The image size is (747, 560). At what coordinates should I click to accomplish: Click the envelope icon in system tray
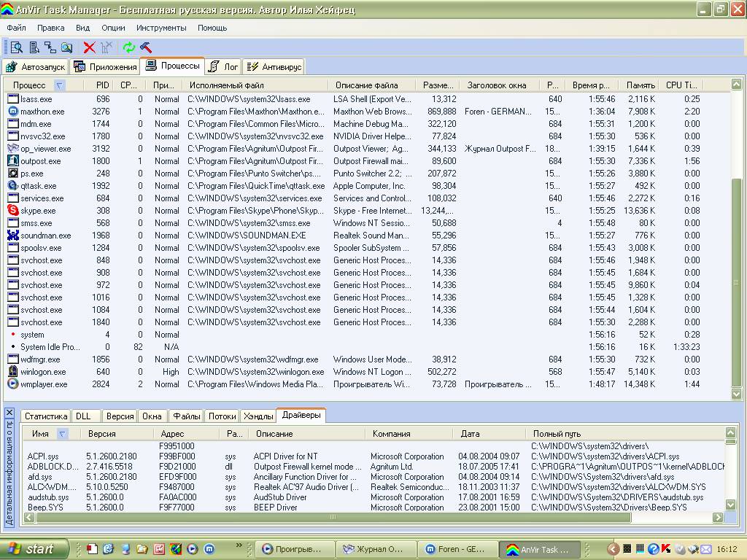(705, 549)
